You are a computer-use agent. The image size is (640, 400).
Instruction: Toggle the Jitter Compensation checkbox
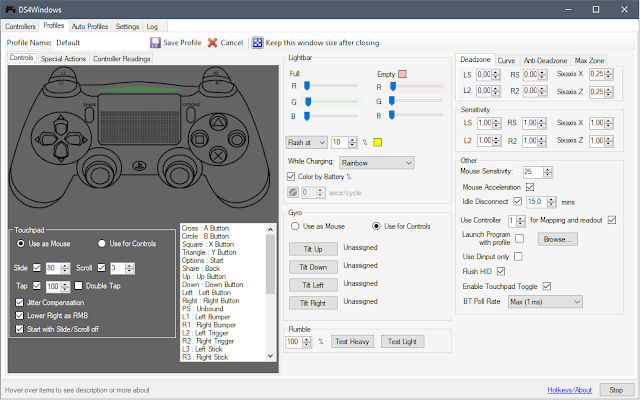(19, 302)
